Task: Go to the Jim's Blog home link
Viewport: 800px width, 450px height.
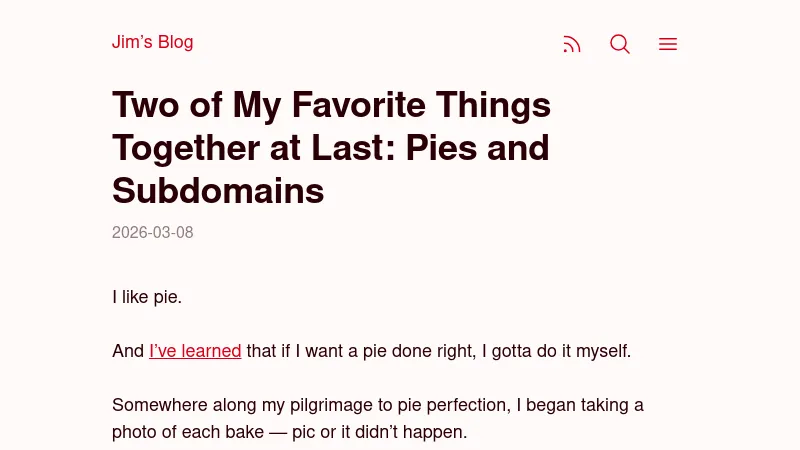Action: pyautogui.click(x=152, y=42)
